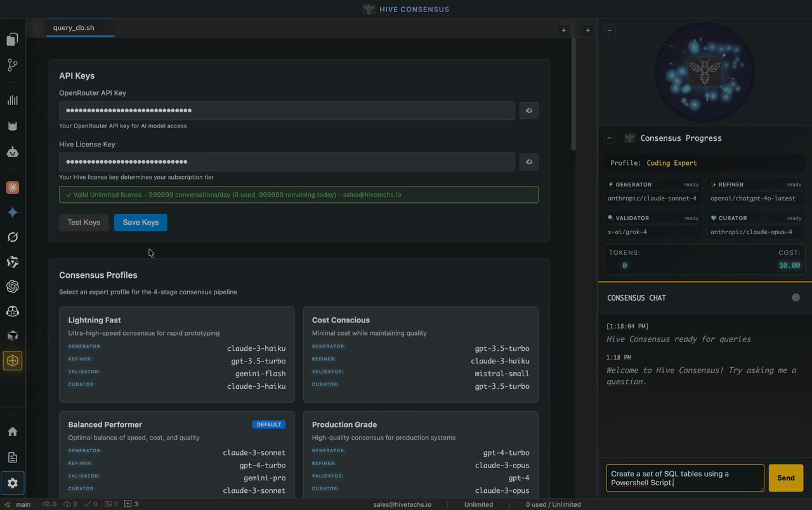Image resolution: width=812 pixels, height=510 pixels.
Task: Open the database icon in sidebar
Action: click(x=12, y=126)
